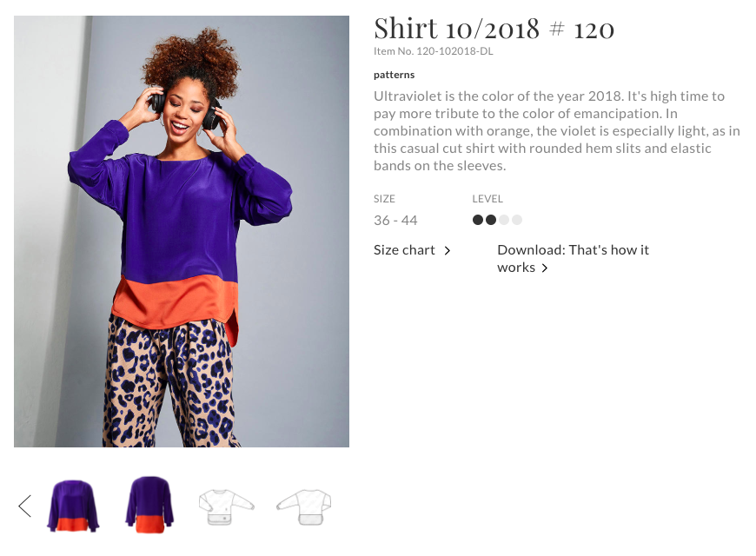
Task: Click the "Shirt 10/2018 # 120" title
Action: [x=494, y=29]
